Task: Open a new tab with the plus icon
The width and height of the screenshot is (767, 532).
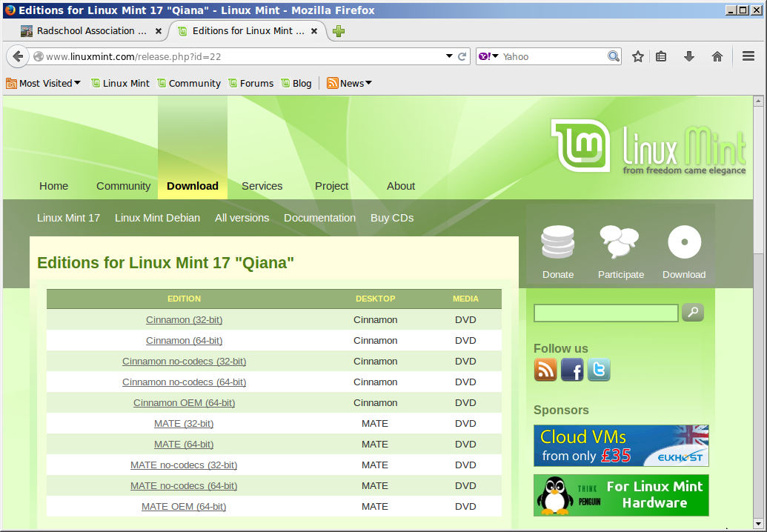Action: pos(339,31)
